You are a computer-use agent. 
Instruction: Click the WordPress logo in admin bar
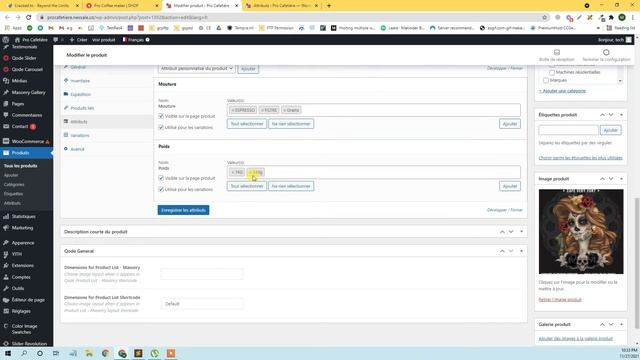coord(6,40)
